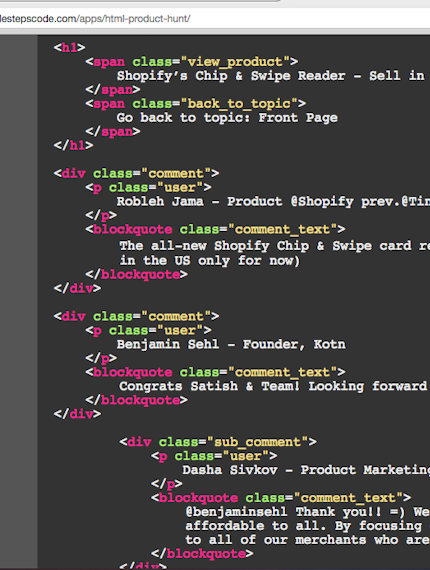Viewport: 430px width, 570px height.
Task: Click the div class="sub_comment" line
Action: click(218, 442)
